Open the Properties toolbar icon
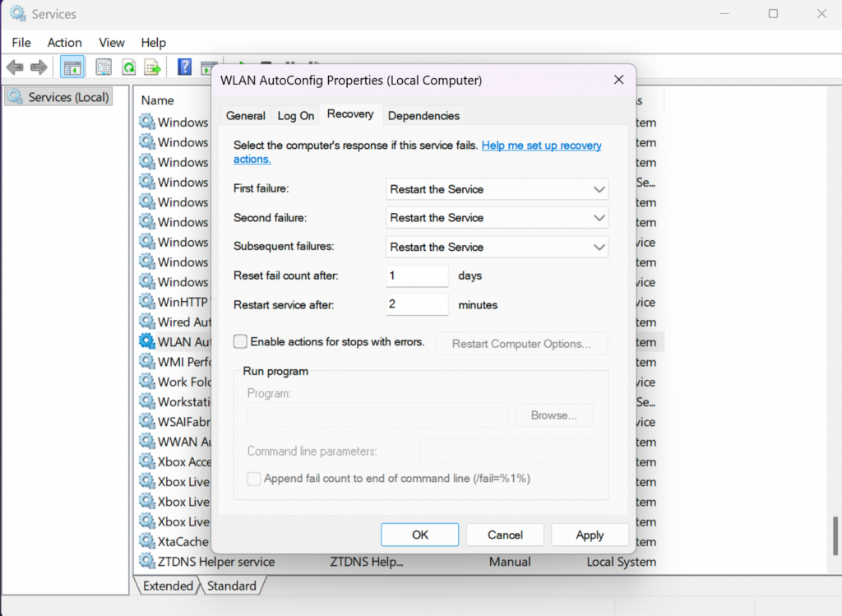This screenshot has width=842, height=616. pyautogui.click(x=103, y=67)
